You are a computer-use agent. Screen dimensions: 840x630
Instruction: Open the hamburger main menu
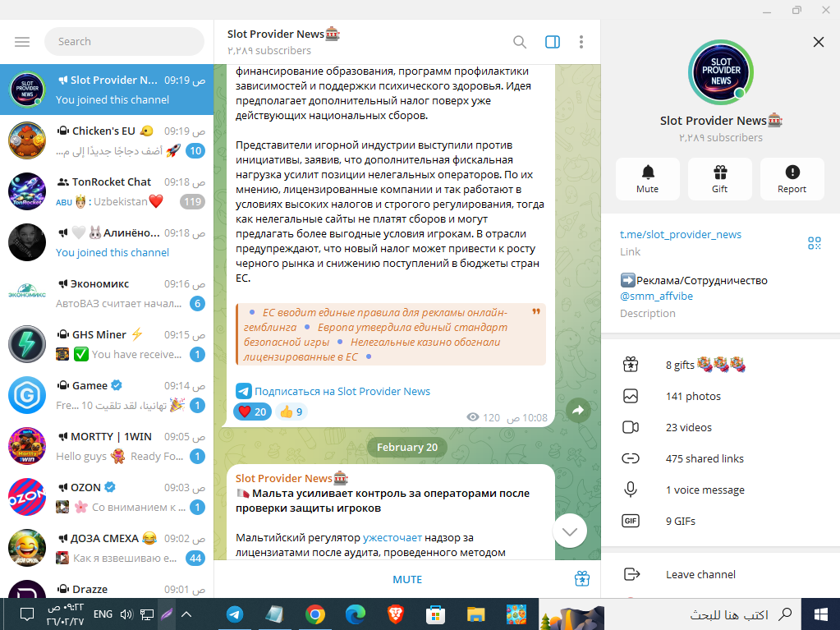22,42
